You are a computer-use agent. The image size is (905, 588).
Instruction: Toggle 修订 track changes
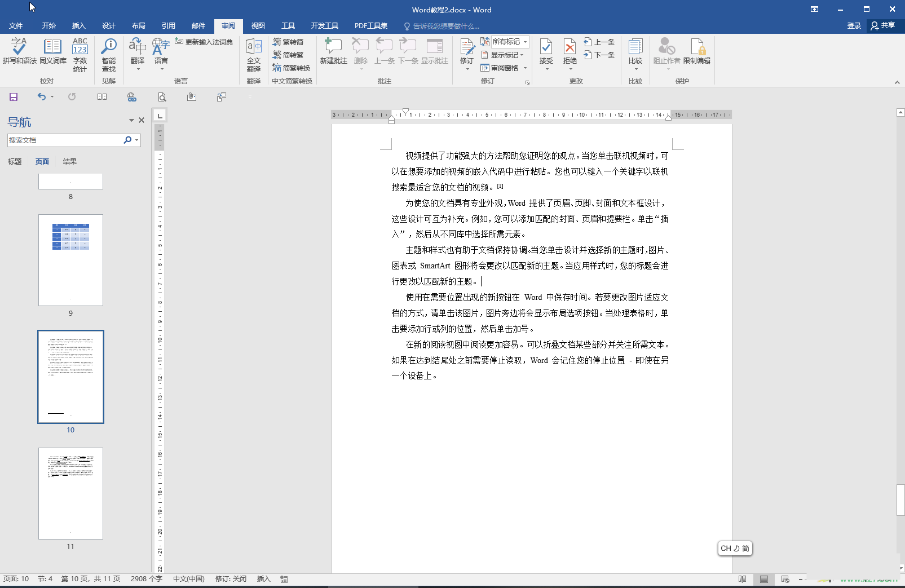pyautogui.click(x=467, y=54)
